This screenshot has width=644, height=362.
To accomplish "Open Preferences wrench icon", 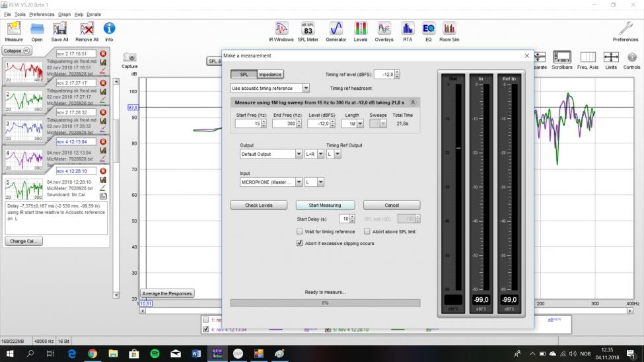I will (625, 30).
